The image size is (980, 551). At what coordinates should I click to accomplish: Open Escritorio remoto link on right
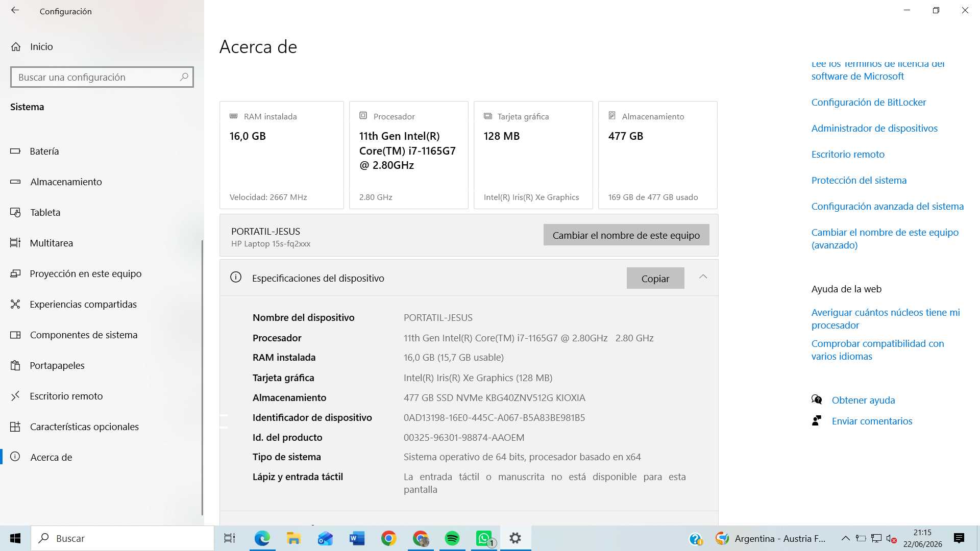pyautogui.click(x=848, y=154)
